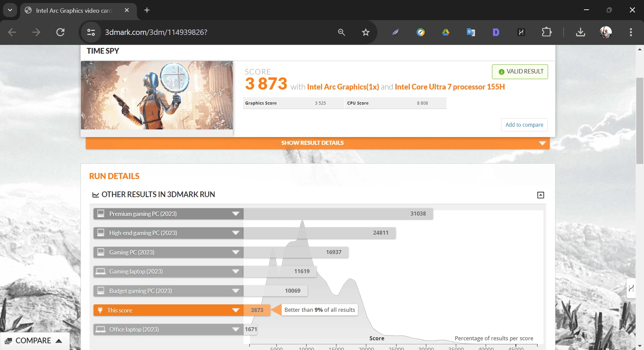Viewport: 644px width, 350px height.
Task: Click Better than 9% of all results label
Action: pyautogui.click(x=320, y=310)
